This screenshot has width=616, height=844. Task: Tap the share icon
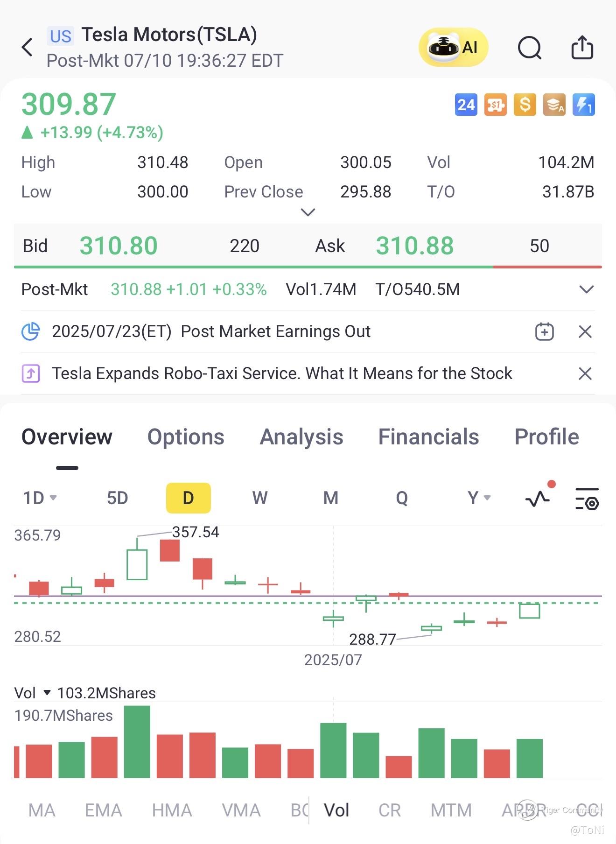[x=582, y=47]
